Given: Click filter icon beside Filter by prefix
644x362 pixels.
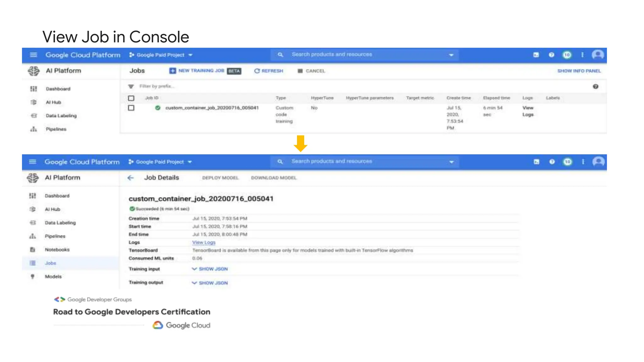Looking at the screenshot, I should [131, 86].
